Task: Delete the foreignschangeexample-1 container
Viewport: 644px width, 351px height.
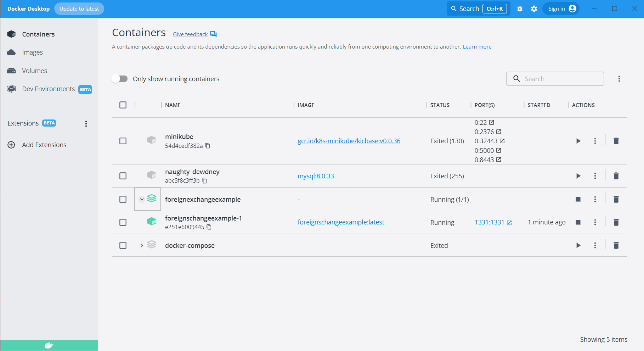Action: tap(616, 222)
